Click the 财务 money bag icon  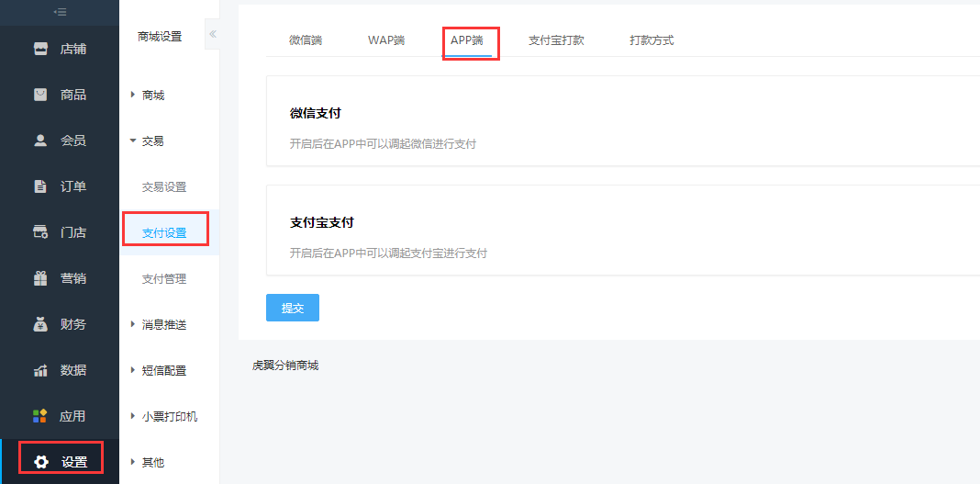point(40,324)
